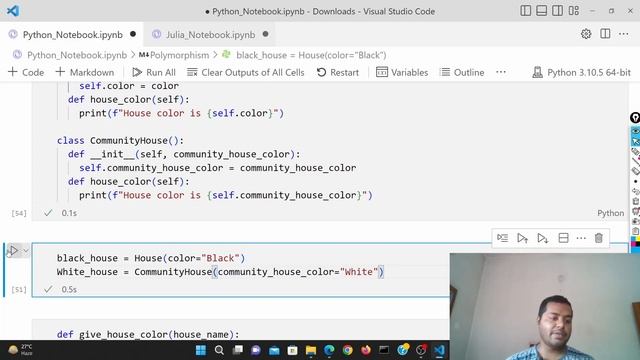Clear Outputs of All Cells
The width and height of the screenshot is (640, 360).
coord(246,72)
